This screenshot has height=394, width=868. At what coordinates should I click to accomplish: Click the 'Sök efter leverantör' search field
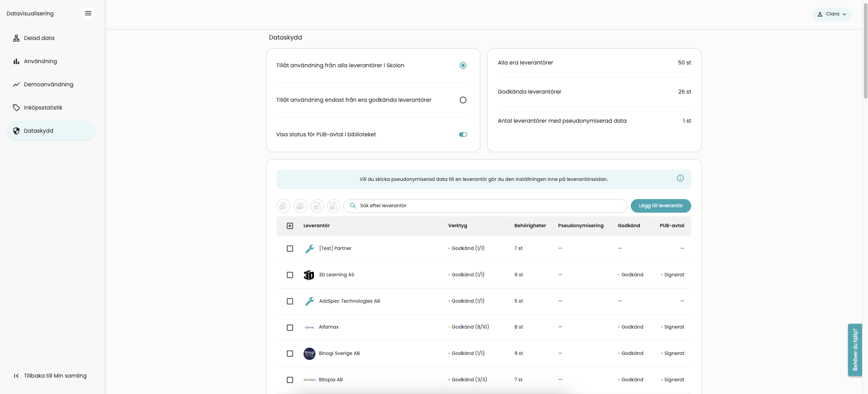tap(485, 206)
